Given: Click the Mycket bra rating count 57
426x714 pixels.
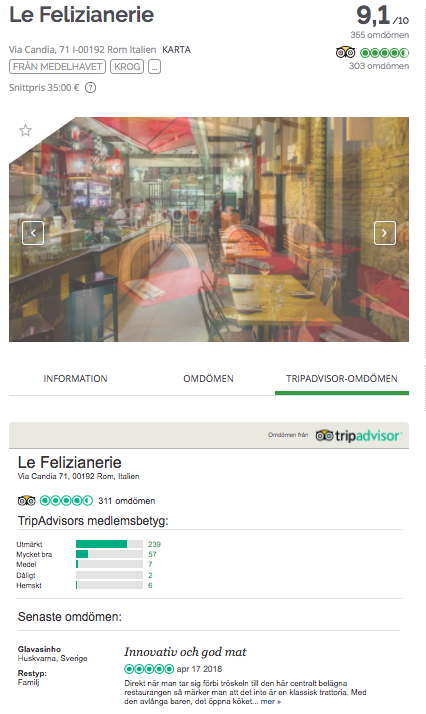Looking at the screenshot, I should point(152,554).
